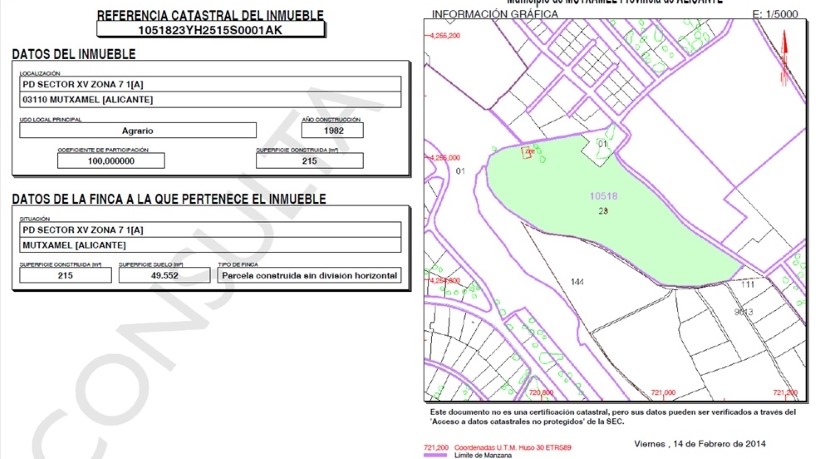Click the 4,255,200 coordinate label on map
This screenshot has height=459, width=816.
(x=444, y=36)
